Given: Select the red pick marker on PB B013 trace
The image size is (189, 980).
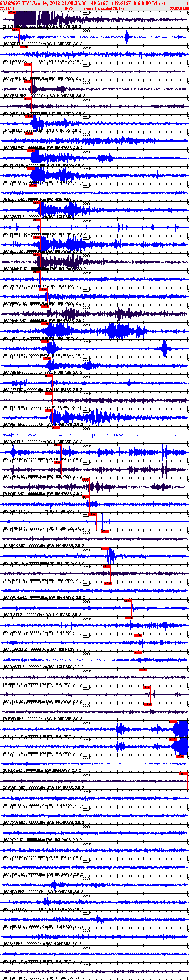Looking at the screenshot, I should click(x=173, y=722).
